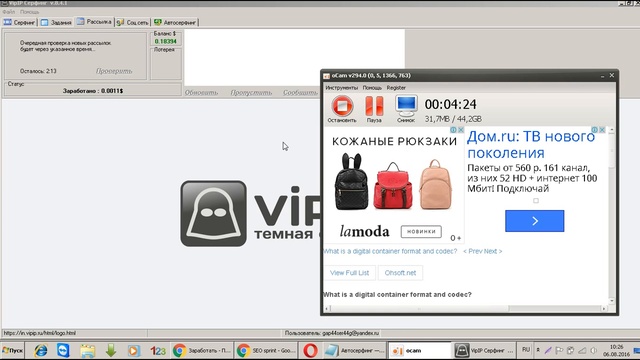Screen dimensions: 640x360
Task: Open the Пуск start menu
Action: pos(13,351)
